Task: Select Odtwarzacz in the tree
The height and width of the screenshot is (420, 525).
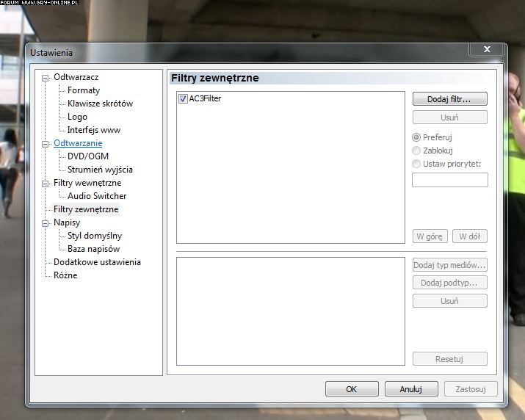Action: pos(76,77)
